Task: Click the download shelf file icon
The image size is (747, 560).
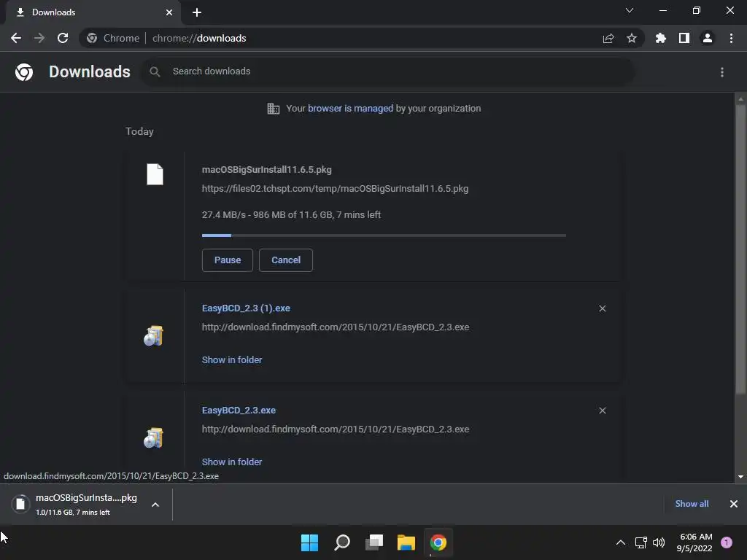Action: click(x=20, y=504)
